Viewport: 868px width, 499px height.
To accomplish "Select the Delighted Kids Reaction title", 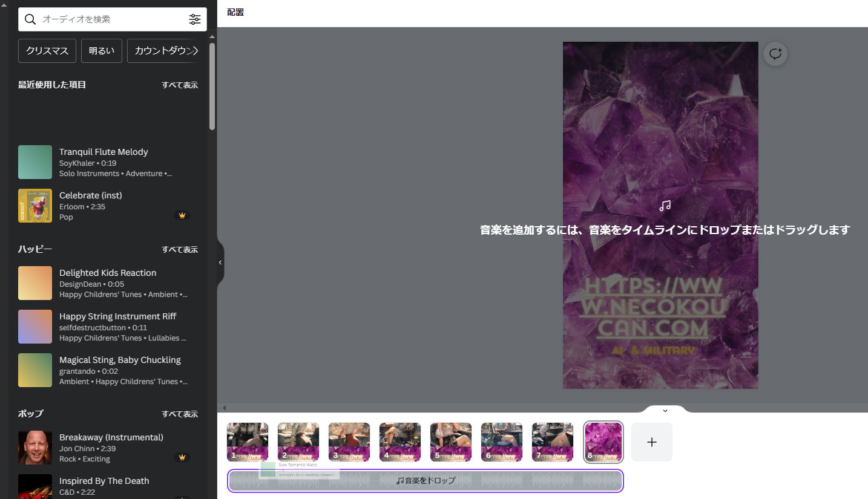I will (108, 273).
